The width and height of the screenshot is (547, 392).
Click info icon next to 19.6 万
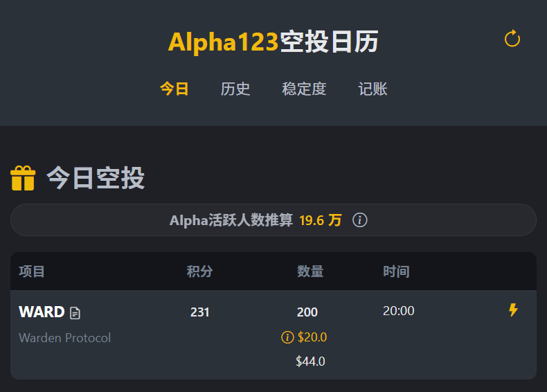(360, 220)
